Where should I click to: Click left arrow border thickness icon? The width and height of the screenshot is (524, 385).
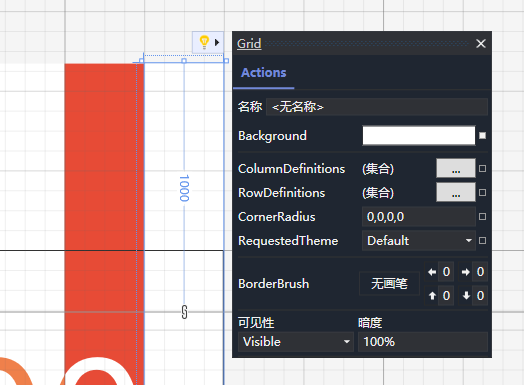[432, 272]
